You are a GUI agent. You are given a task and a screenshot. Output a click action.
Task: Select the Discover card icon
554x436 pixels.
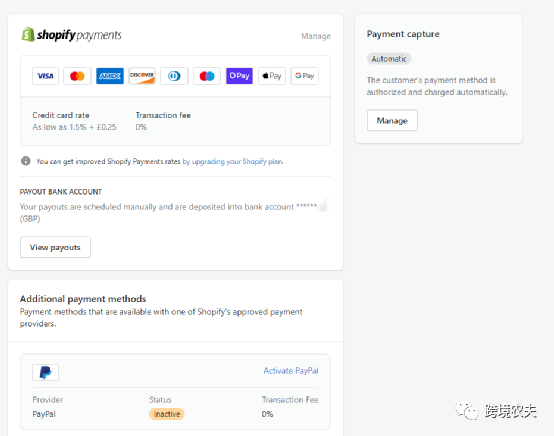pos(142,76)
